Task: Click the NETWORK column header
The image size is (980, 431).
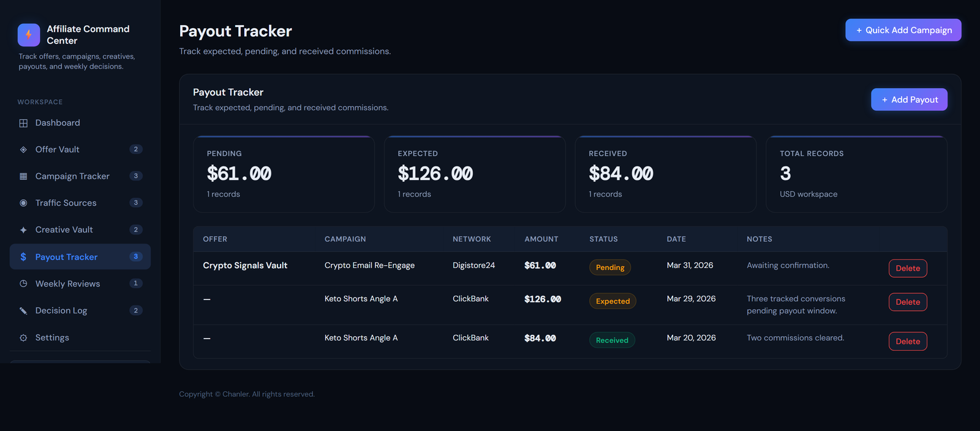Action: [x=472, y=239]
